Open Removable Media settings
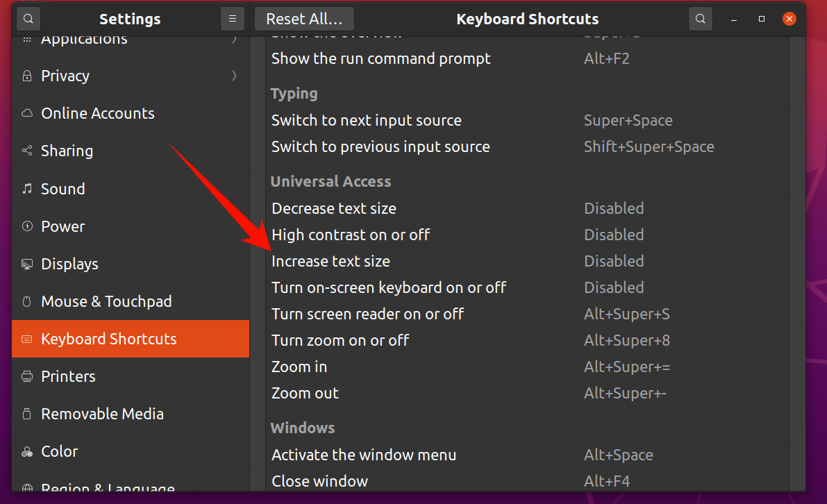 [x=131, y=414]
